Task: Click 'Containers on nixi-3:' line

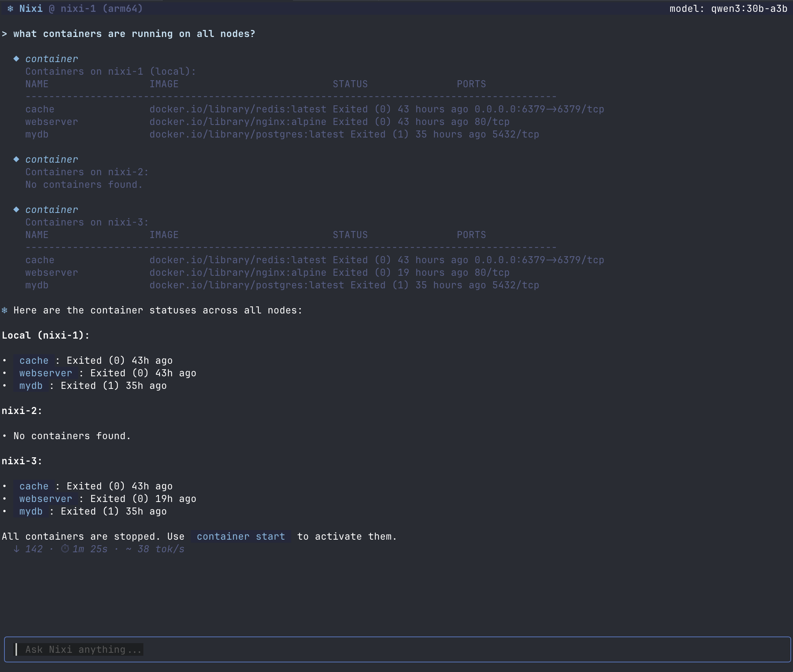Action: click(87, 222)
